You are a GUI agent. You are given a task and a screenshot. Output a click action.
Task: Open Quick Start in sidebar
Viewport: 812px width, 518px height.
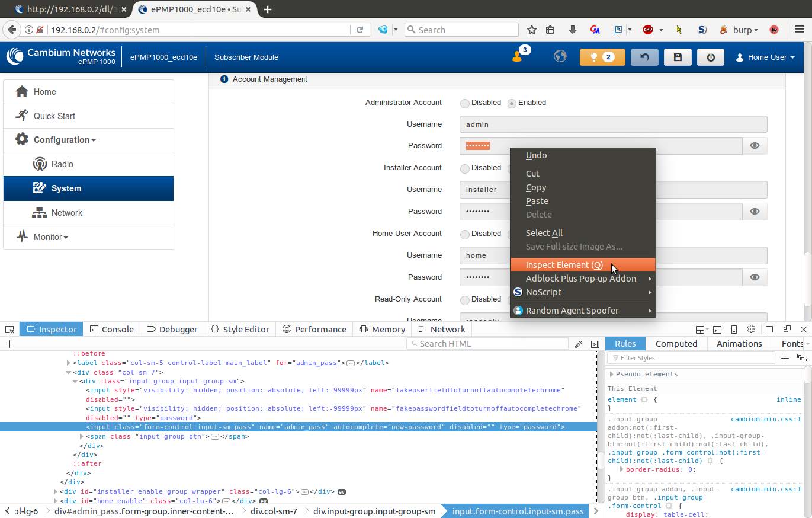click(54, 116)
